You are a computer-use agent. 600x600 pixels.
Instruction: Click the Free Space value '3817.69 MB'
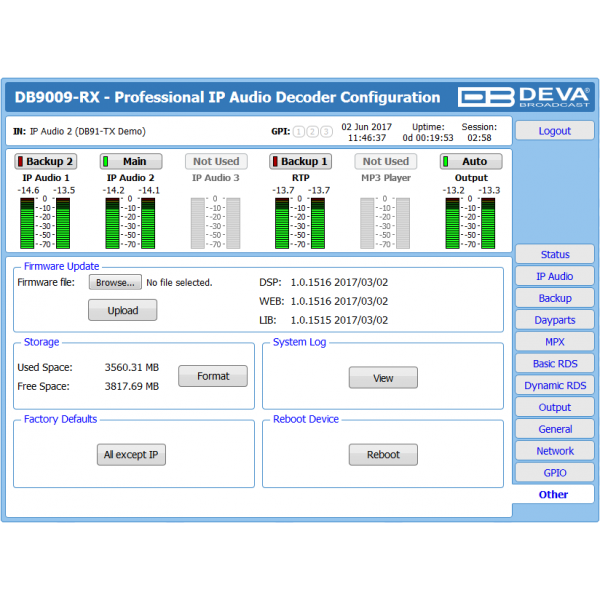tap(132, 386)
